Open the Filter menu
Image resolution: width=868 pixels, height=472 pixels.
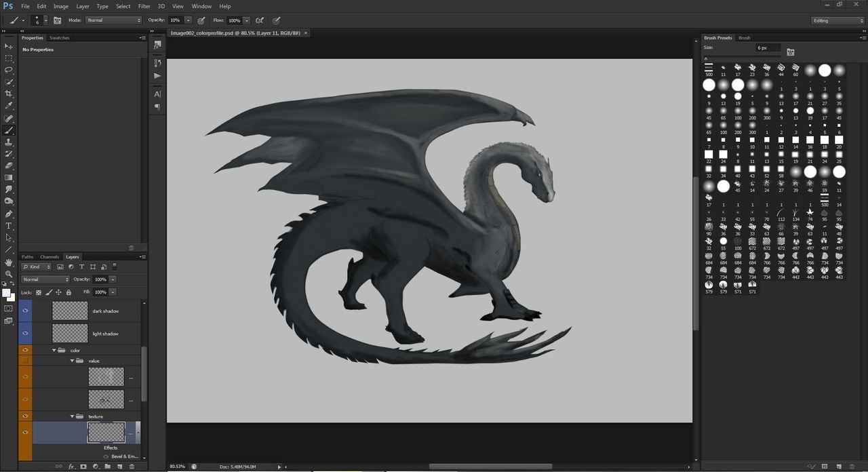(x=144, y=6)
